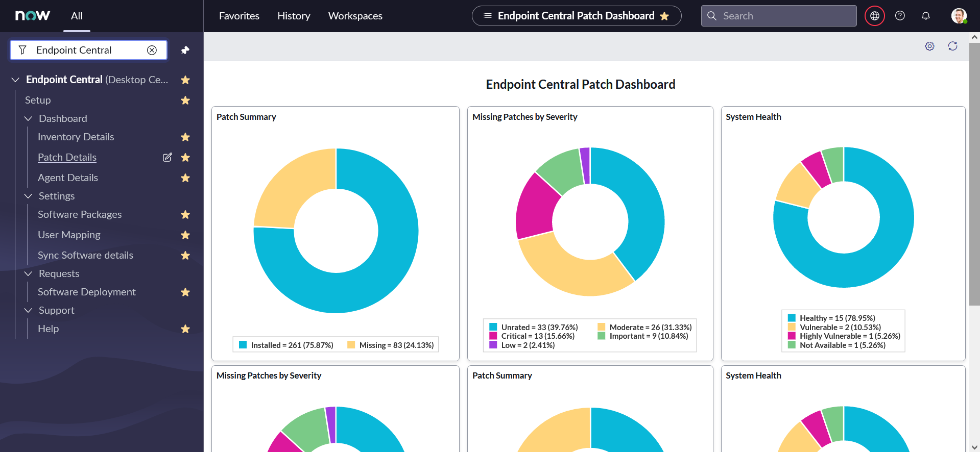The image size is (980, 452).
Task: Toggle favorite star for Inventory Details
Action: [x=185, y=137]
